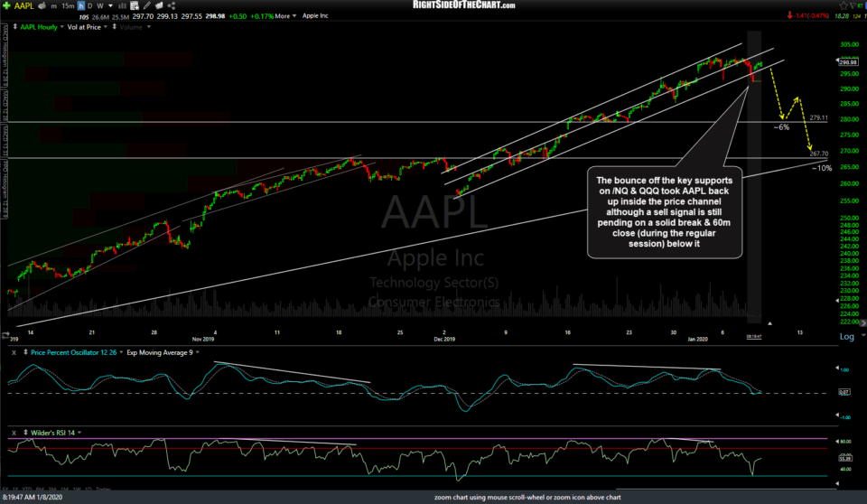867x504 pixels.
Task: Expand the More quote details dropdown
Action: [x=285, y=16]
